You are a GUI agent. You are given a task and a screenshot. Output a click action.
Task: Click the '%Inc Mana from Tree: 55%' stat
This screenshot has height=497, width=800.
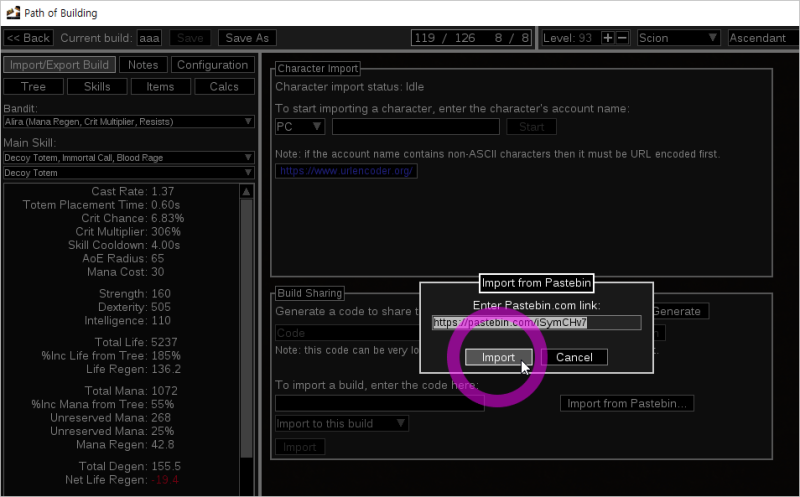(103, 405)
